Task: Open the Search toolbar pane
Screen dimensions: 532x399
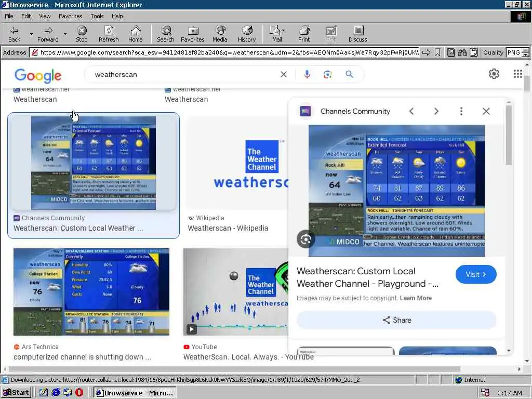Action: (x=166, y=34)
